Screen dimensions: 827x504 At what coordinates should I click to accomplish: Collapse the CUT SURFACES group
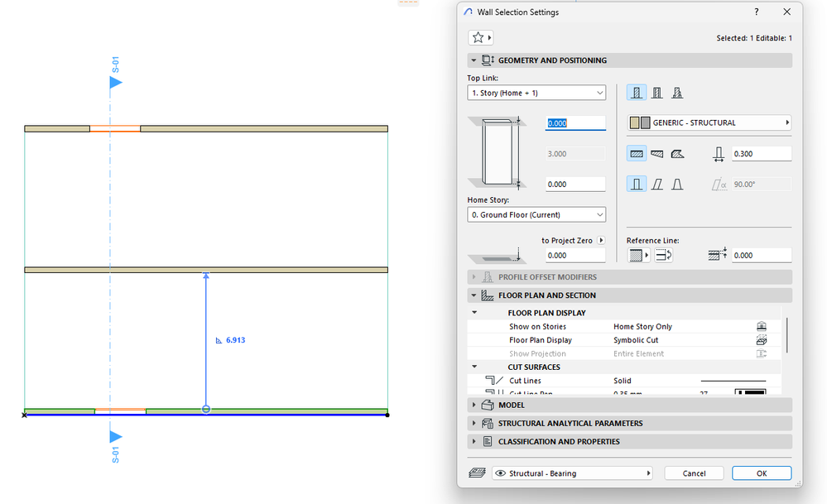tap(474, 367)
